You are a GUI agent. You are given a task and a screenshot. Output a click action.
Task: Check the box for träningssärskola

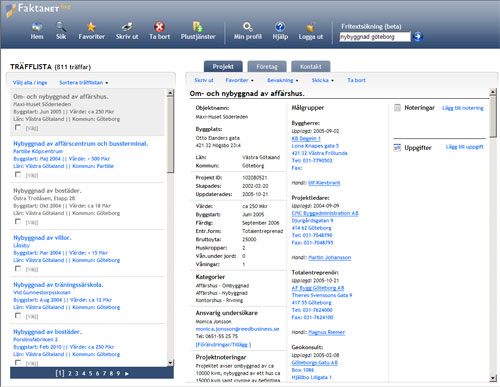(18, 315)
